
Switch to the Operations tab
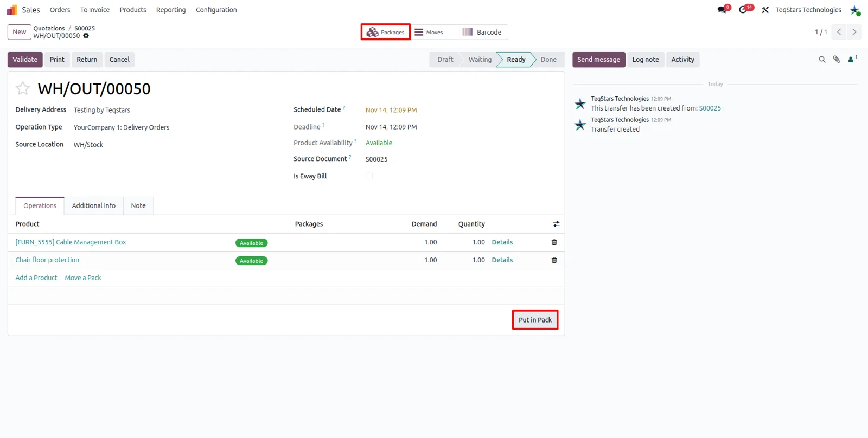pyautogui.click(x=40, y=205)
